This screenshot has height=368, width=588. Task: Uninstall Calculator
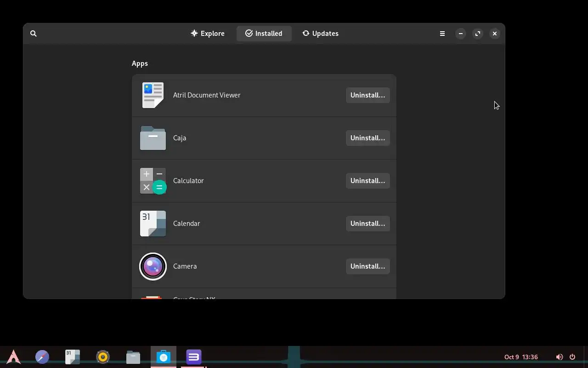pos(368,181)
